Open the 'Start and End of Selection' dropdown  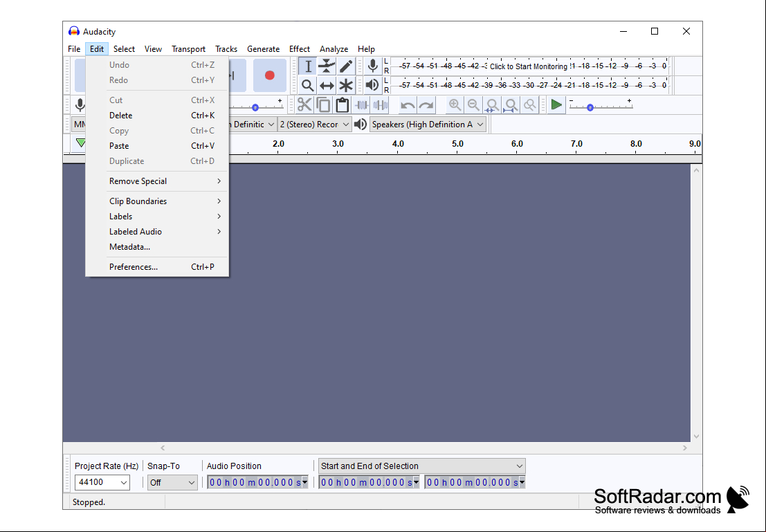point(422,466)
